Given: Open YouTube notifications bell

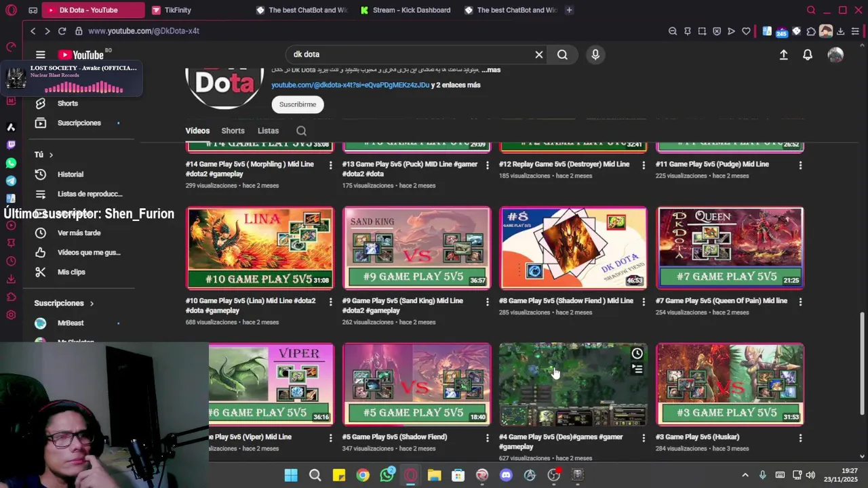Looking at the screenshot, I should pyautogui.click(x=808, y=55).
